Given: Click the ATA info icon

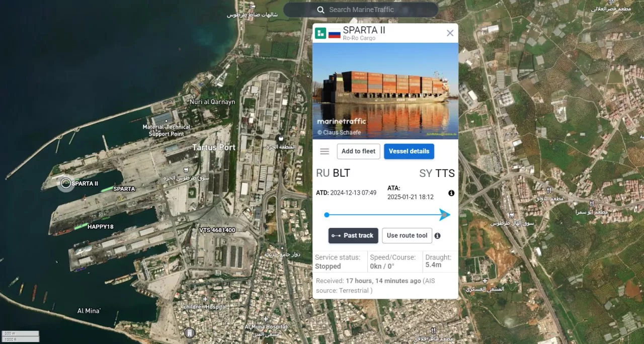Looking at the screenshot, I should pyautogui.click(x=451, y=193).
